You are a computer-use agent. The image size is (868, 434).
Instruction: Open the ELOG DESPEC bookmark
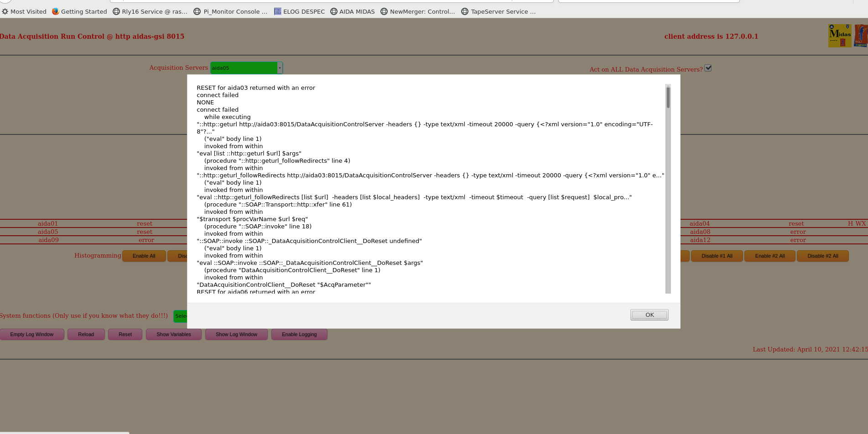click(299, 11)
